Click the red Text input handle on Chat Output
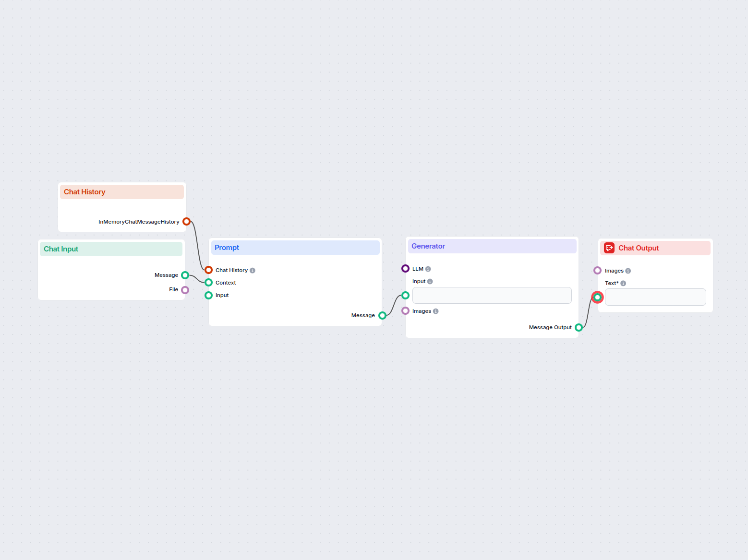 click(x=597, y=297)
